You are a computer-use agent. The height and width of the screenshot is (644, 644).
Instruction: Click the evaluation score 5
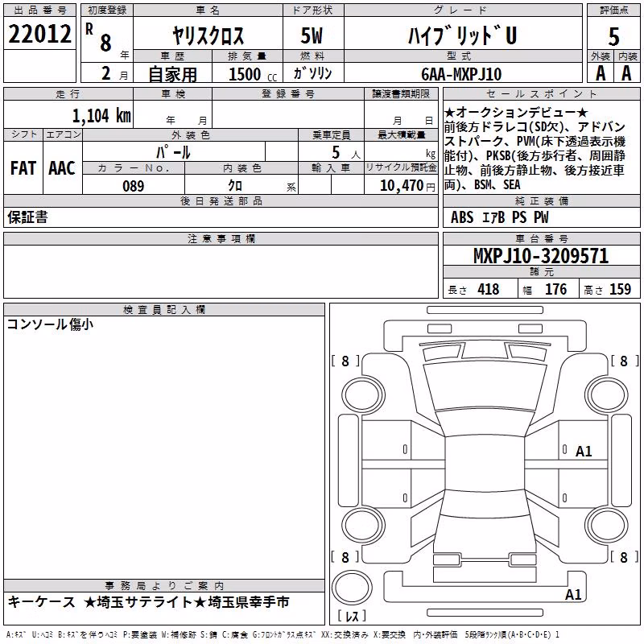click(613, 36)
